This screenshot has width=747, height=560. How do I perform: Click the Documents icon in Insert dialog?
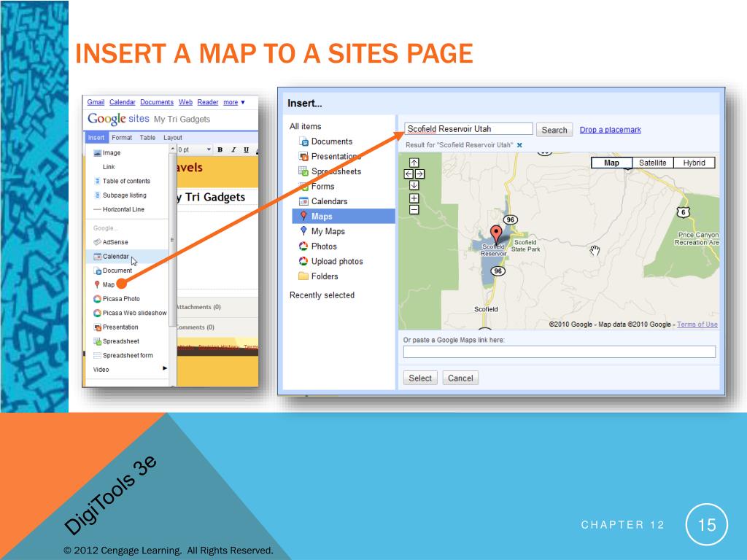[x=303, y=141]
